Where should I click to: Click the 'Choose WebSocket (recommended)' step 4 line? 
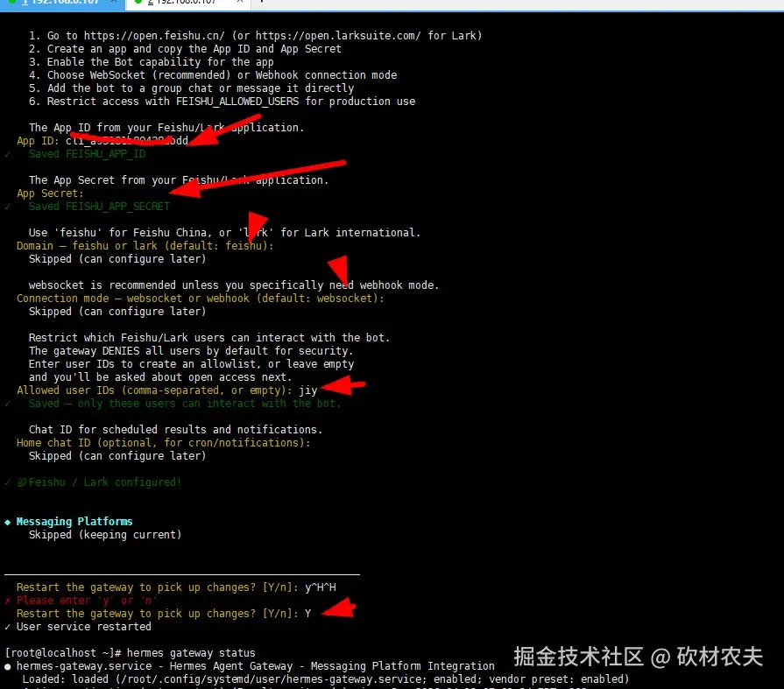coord(213,75)
